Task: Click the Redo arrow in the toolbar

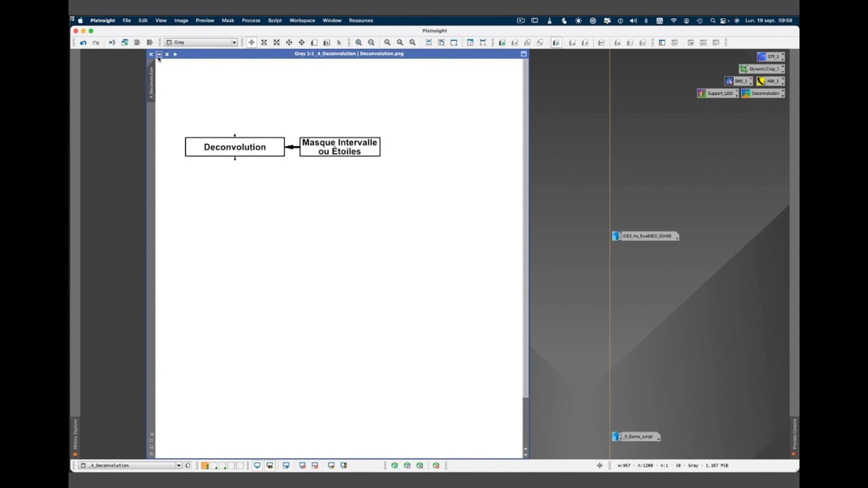Action: coord(96,43)
